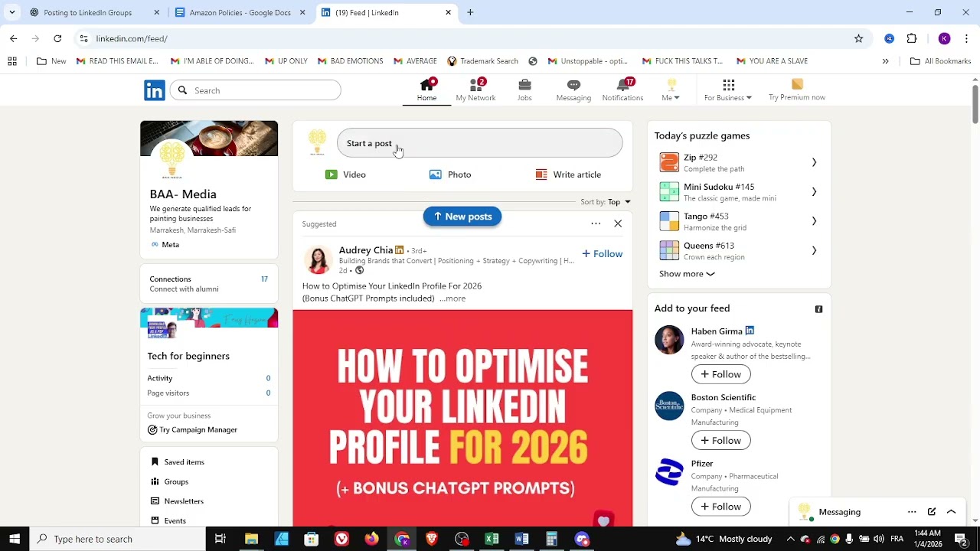Click Write article option
The image size is (980, 551).
click(x=568, y=174)
